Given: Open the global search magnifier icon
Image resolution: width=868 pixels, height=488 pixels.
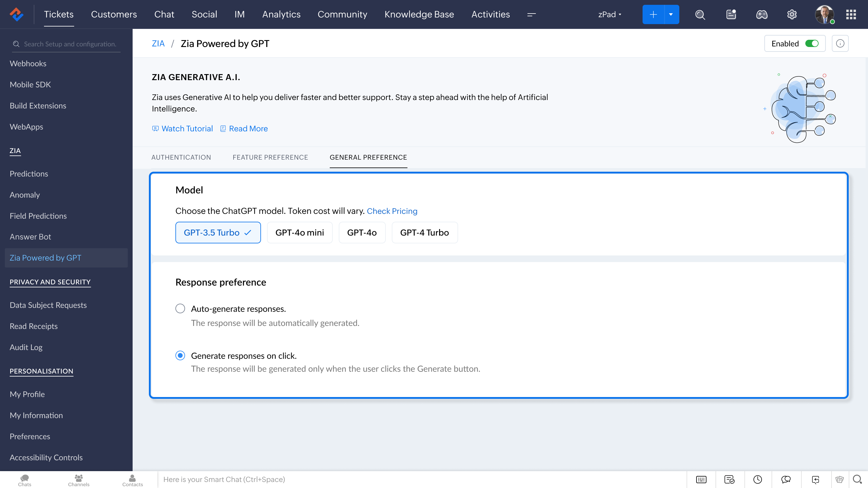Looking at the screenshot, I should pyautogui.click(x=700, y=14).
